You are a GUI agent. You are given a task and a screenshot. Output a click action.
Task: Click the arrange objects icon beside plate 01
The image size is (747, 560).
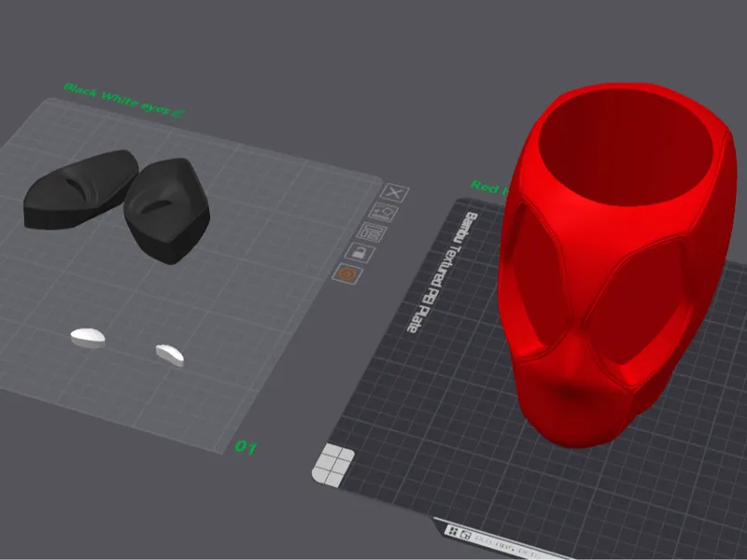(x=372, y=232)
